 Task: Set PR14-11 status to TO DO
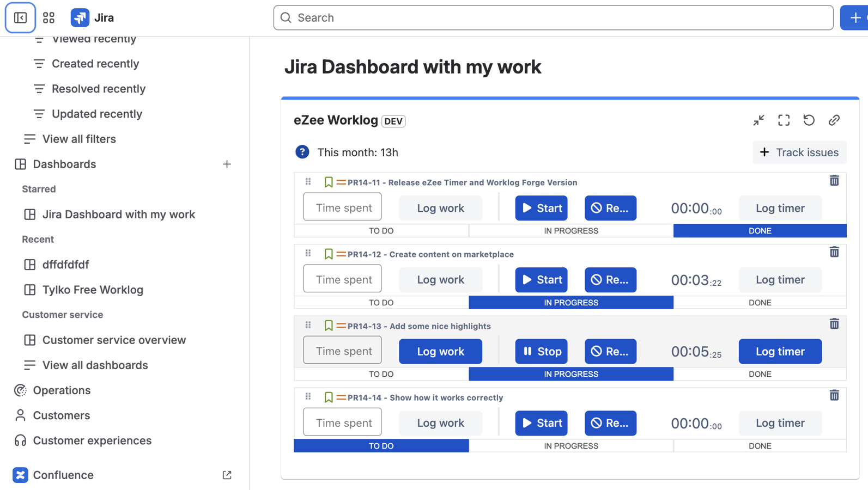point(381,231)
